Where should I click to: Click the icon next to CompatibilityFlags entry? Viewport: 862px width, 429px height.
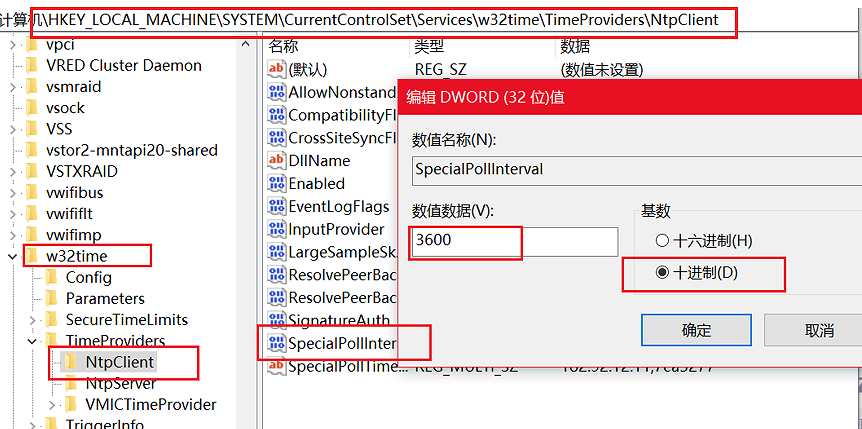pos(277,115)
